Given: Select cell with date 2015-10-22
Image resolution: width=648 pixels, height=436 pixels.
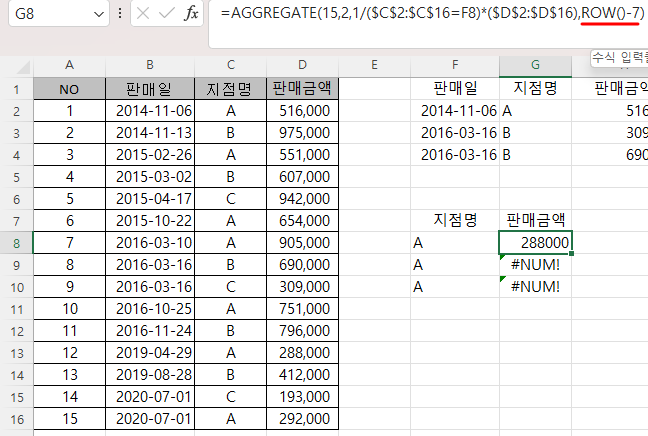Looking at the screenshot, I should pos(150,221).
